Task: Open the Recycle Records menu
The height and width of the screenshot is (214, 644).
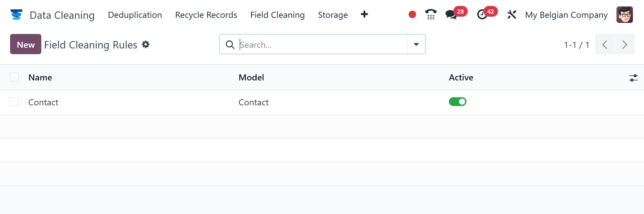Action: click(x=206, y=15)
